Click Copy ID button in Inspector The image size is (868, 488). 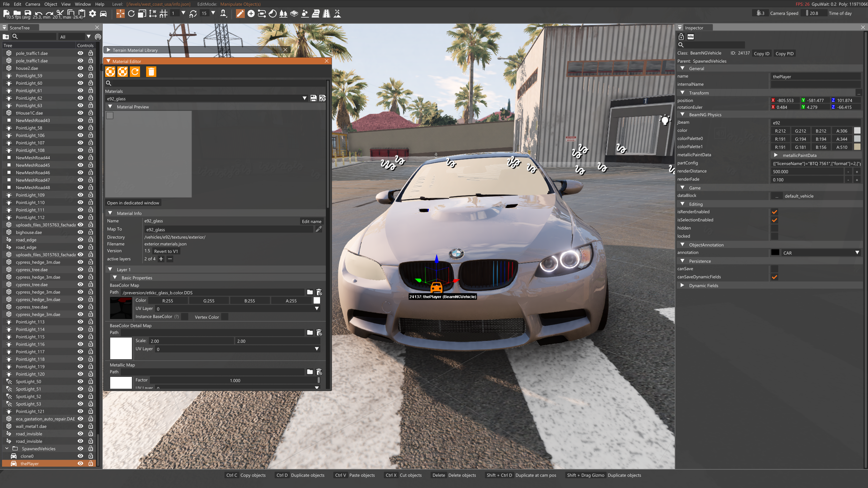click(762, 54)
